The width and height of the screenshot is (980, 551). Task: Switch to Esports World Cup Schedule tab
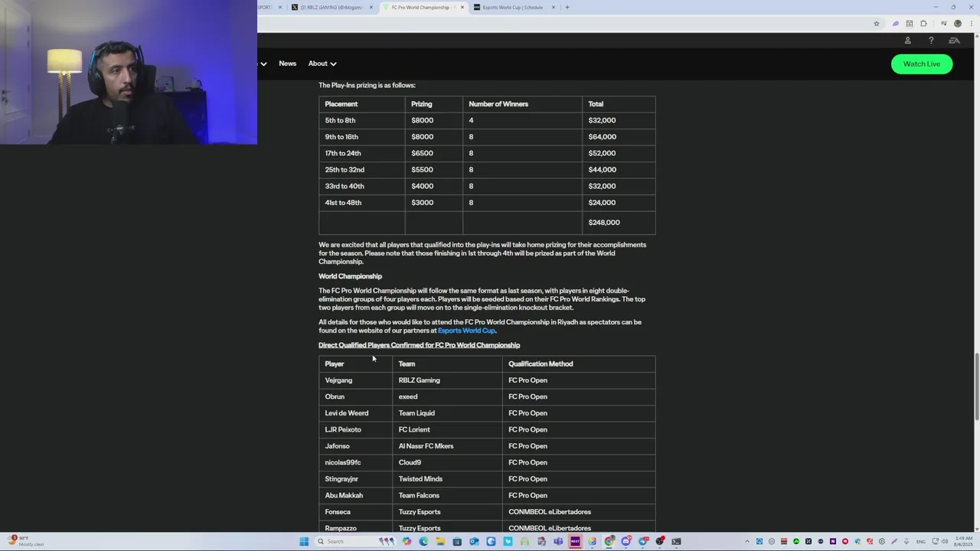point(513,7)
